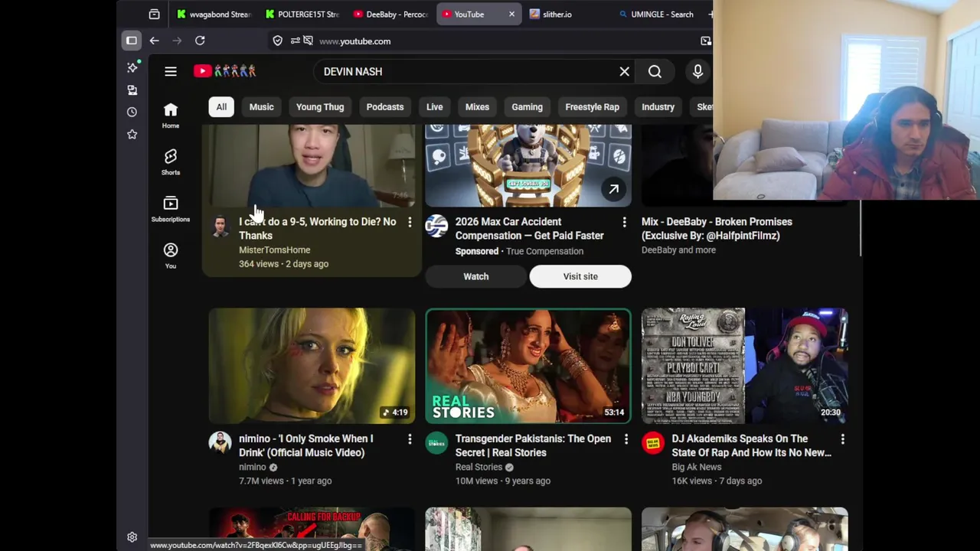
Task: Switch to the POLTERGE1ST browser tab
Action: [x=302, y=14]
